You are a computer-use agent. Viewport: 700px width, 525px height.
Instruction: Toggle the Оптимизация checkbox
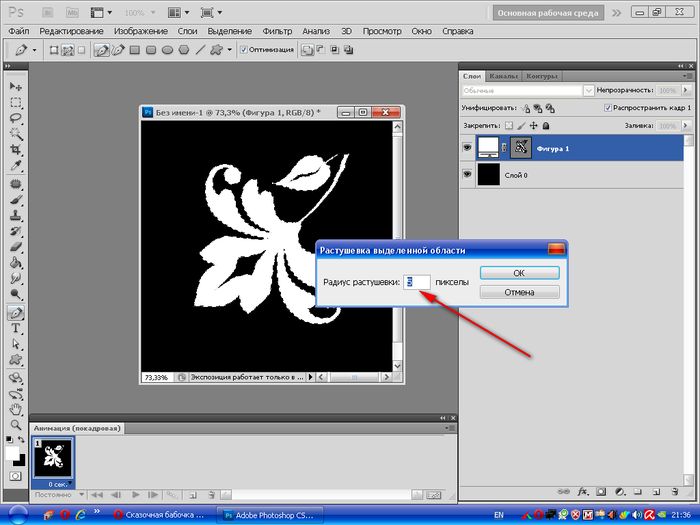coord(243,50)
